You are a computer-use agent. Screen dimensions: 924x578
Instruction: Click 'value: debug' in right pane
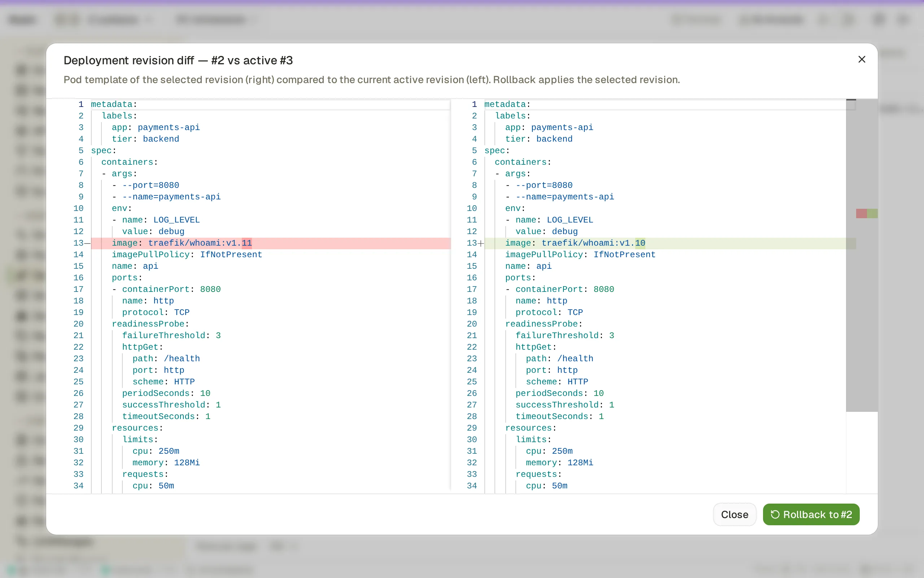(x=546, y=231)
